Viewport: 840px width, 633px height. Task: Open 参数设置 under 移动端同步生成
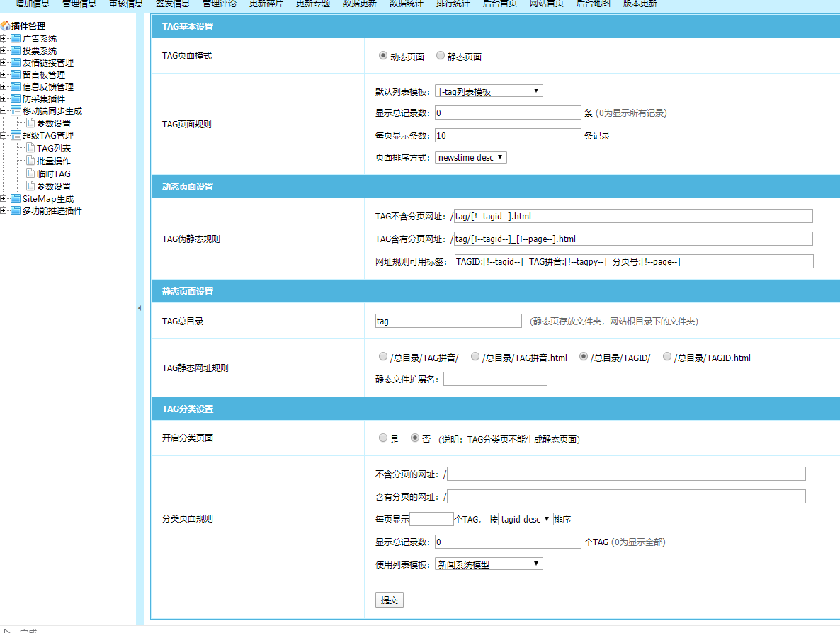point(54,123)
